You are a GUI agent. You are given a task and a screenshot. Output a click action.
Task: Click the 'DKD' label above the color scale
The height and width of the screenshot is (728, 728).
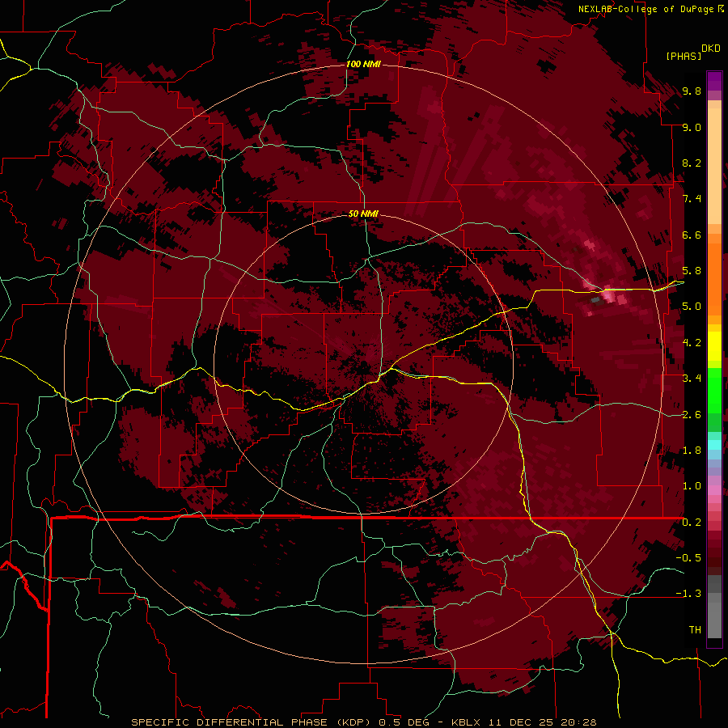711,49
